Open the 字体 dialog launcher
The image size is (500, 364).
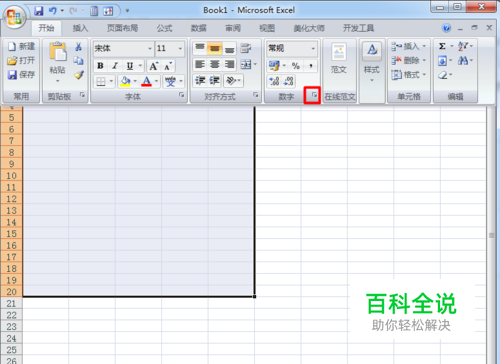coord(181,95)
